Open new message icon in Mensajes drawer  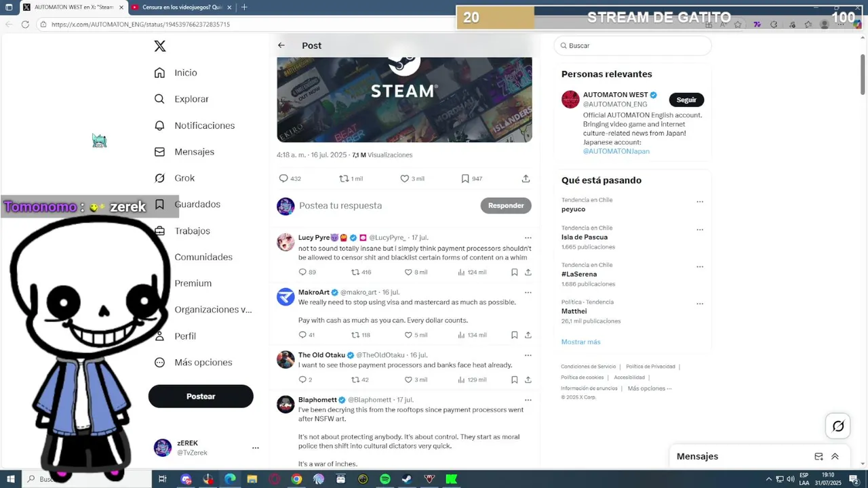click(x=818, y=457)
